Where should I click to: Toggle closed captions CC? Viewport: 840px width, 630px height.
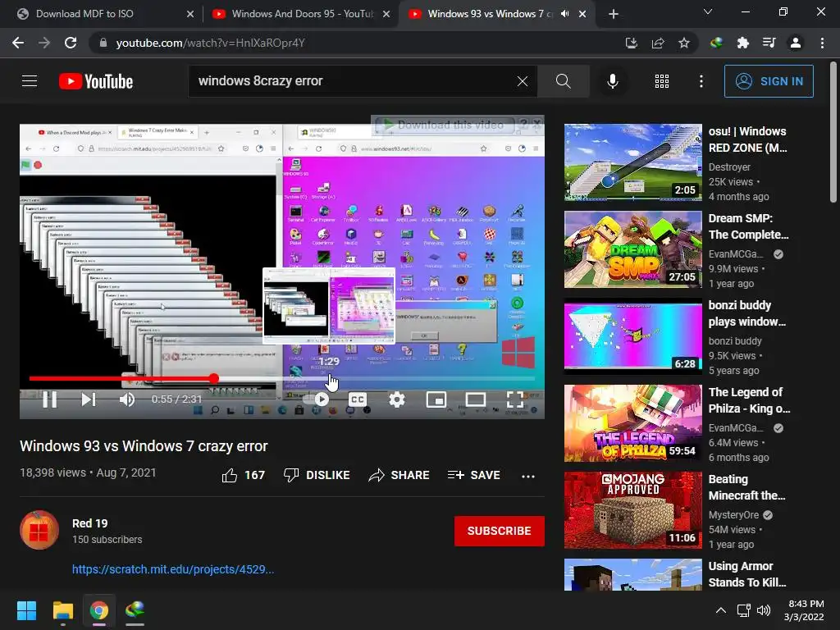point(358,399)
